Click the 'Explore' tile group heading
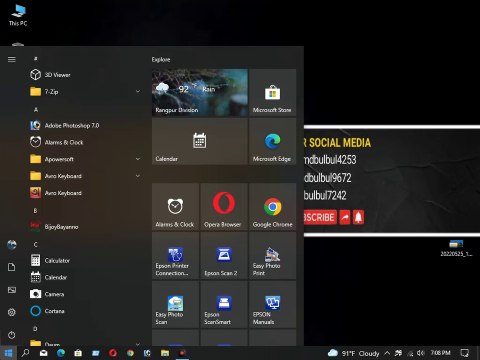The height and width of the screenshot is (360, 480). (161, 59)
